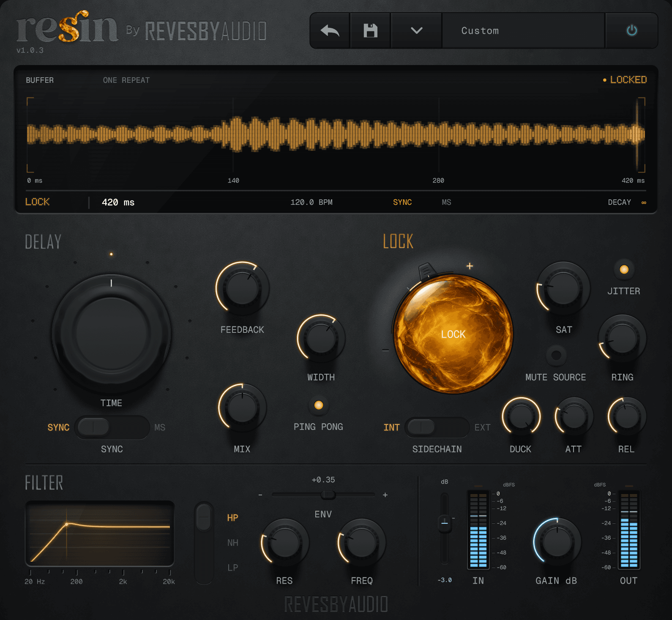672x620 pixels.
Task: Toggle the MUTE SOURCE button
Action: point(556,355)
